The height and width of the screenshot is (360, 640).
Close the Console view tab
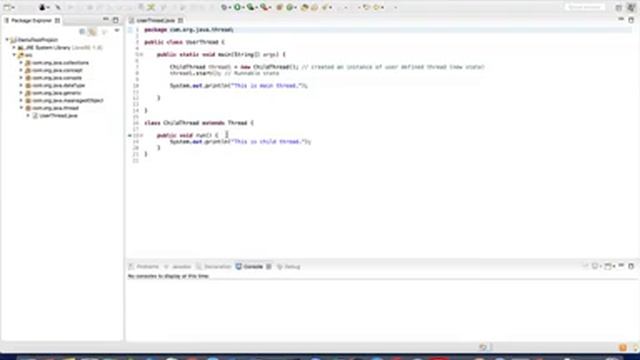(269, 267)
